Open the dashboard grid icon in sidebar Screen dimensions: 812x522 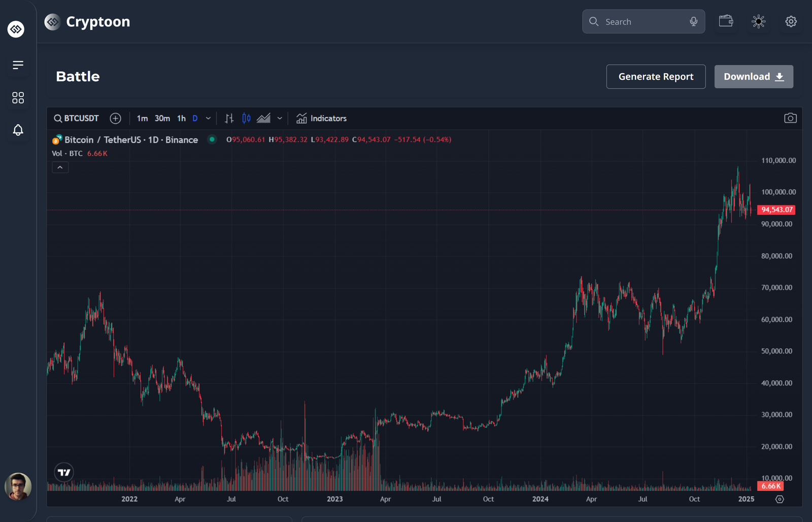click(18, 98)
